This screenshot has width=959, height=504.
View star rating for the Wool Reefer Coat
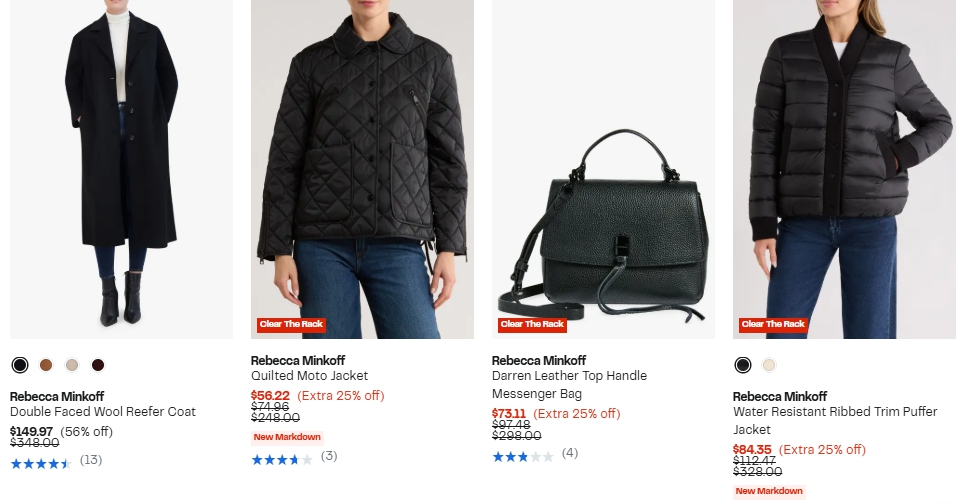click(41, 464)
